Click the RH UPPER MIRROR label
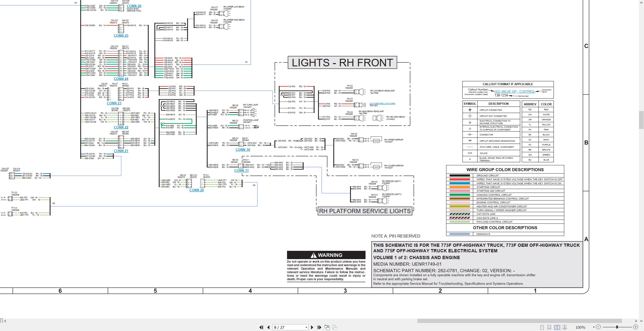The height and width of the screenshot is (331, 644). click(x=393, y=140)
